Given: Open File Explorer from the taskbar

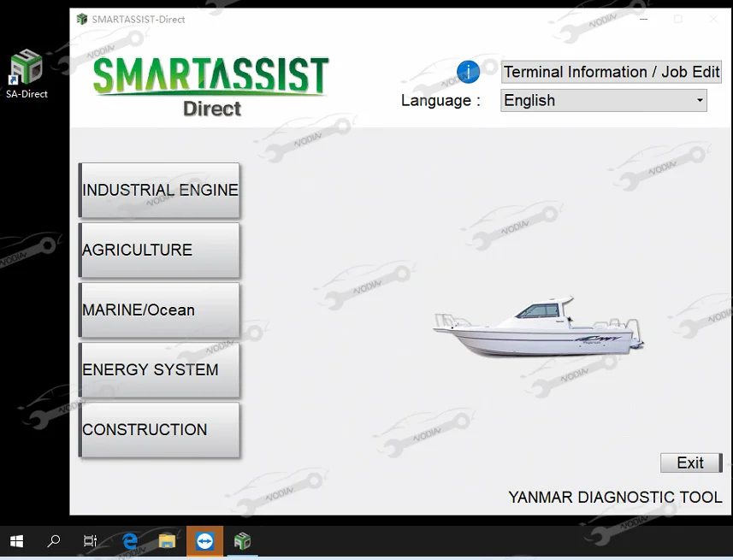Looking at the screenshot, I should tap(167, 541).
